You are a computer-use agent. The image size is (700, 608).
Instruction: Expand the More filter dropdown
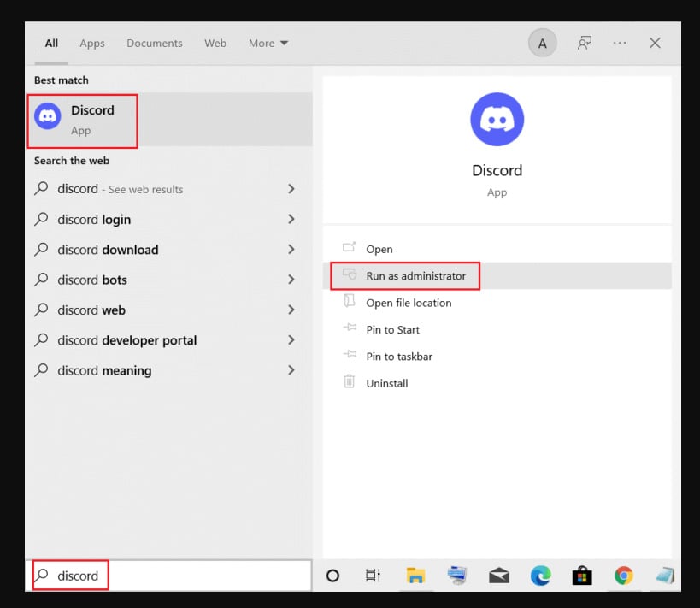(x=268, y=43)
